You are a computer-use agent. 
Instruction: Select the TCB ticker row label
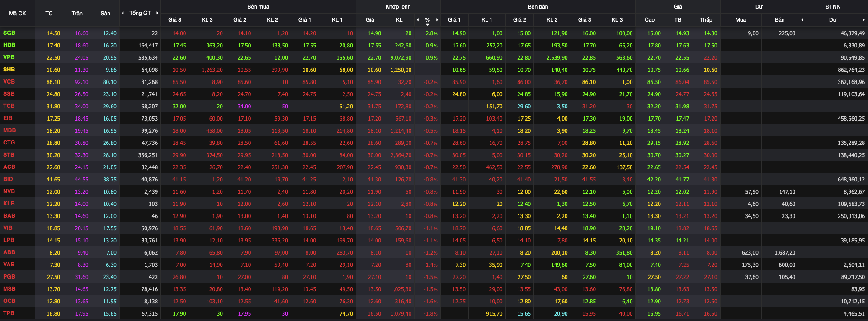pos(9,106)
